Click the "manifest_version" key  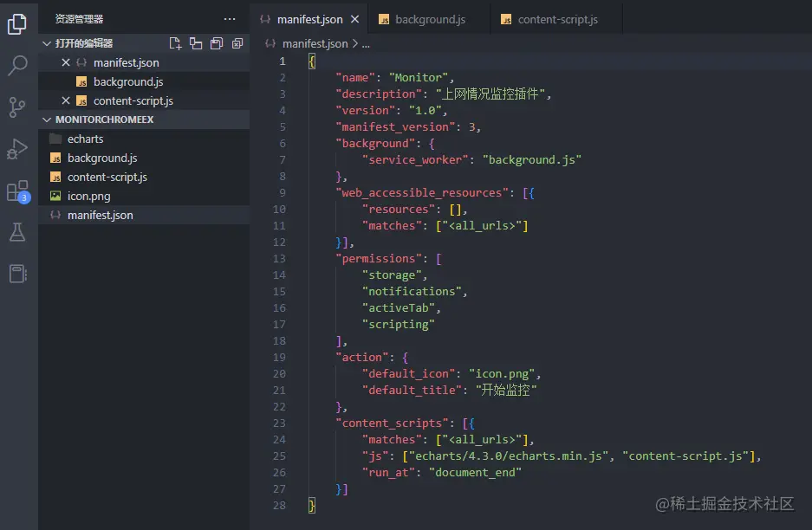pos(395,126)
